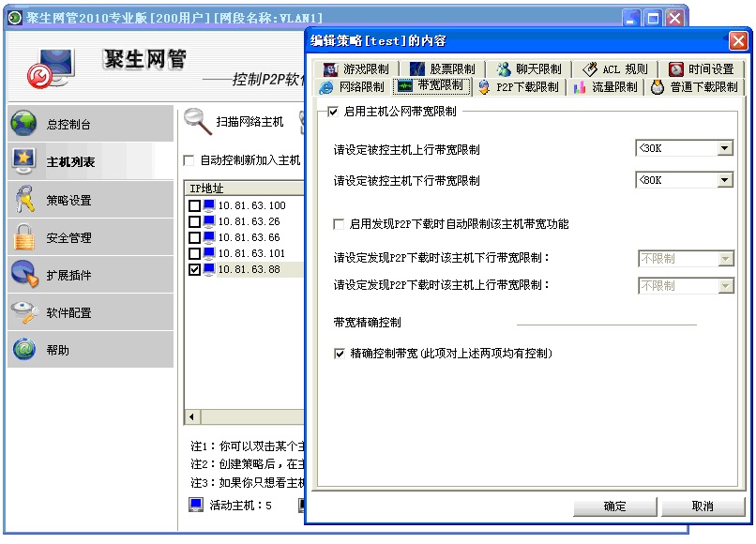Click left arrow of host list scrollbar
Viewport: 756px width, 544px height.
point(191,416)
